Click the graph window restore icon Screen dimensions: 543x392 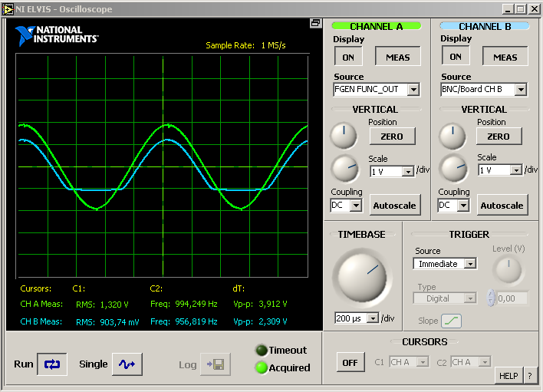(x=315, y=23)
